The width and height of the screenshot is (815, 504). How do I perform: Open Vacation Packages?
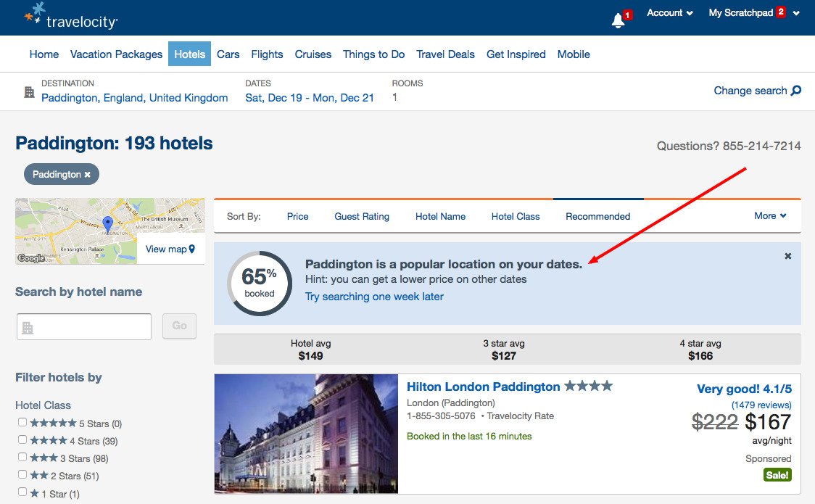[x=117, y=54]
